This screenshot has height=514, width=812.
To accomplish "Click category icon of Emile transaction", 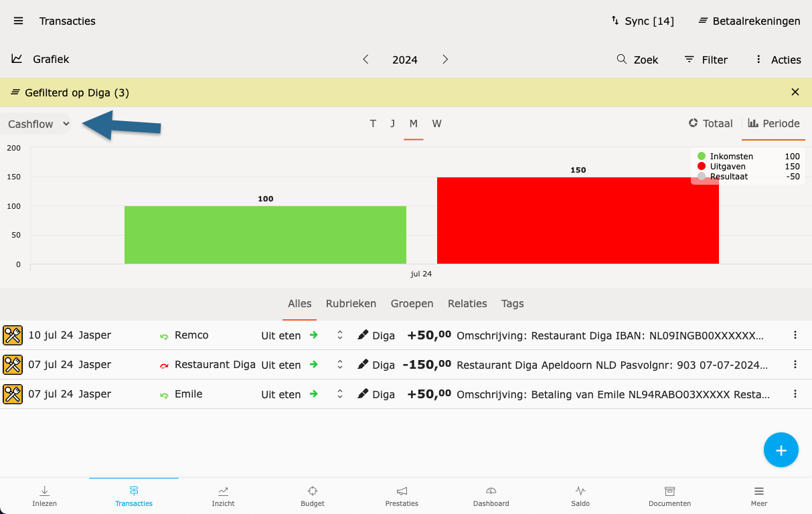I will click(x=13, y=394).
